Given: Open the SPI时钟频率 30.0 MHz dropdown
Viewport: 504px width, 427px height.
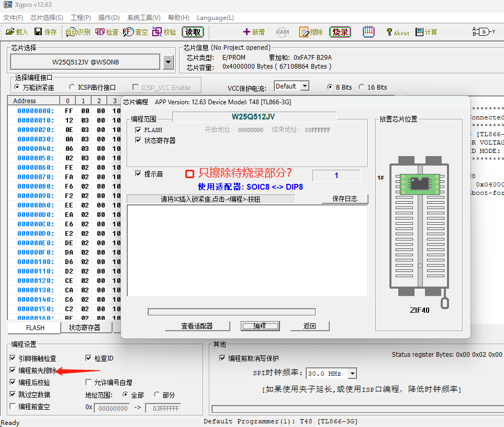Looking at the screenshot, I should point(352,374).
